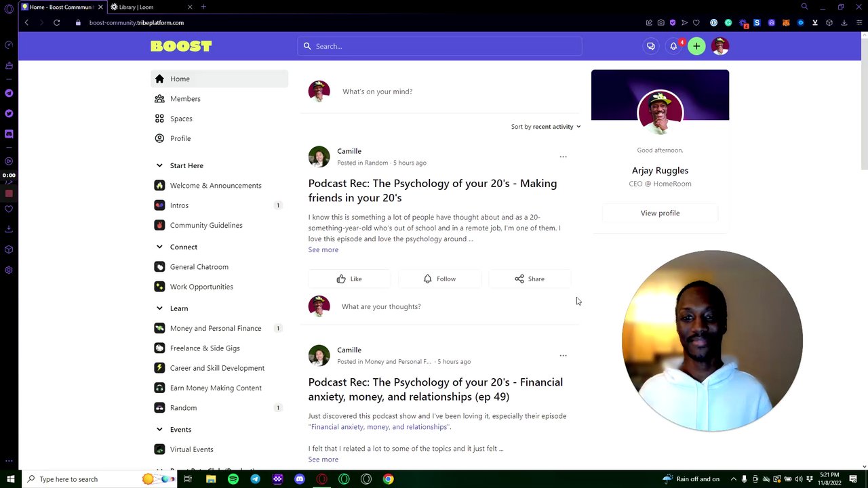868x488 pixels.
Task: Open Financial anxiety, money, and relationships link
Action: tap(379, 427)
